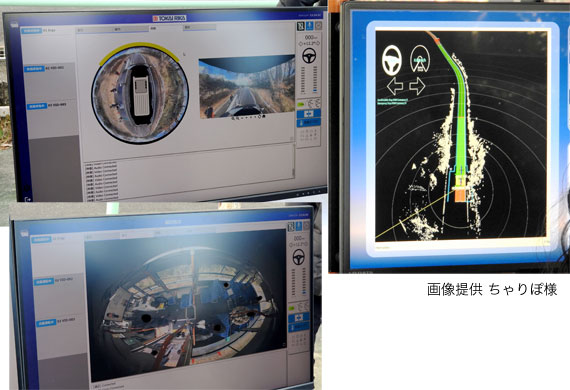Image resolution: width=570 pixels, height=390 pixels.
Task: Select the first vehicle entry in upper monitor's left list
Action: point(44,68)
